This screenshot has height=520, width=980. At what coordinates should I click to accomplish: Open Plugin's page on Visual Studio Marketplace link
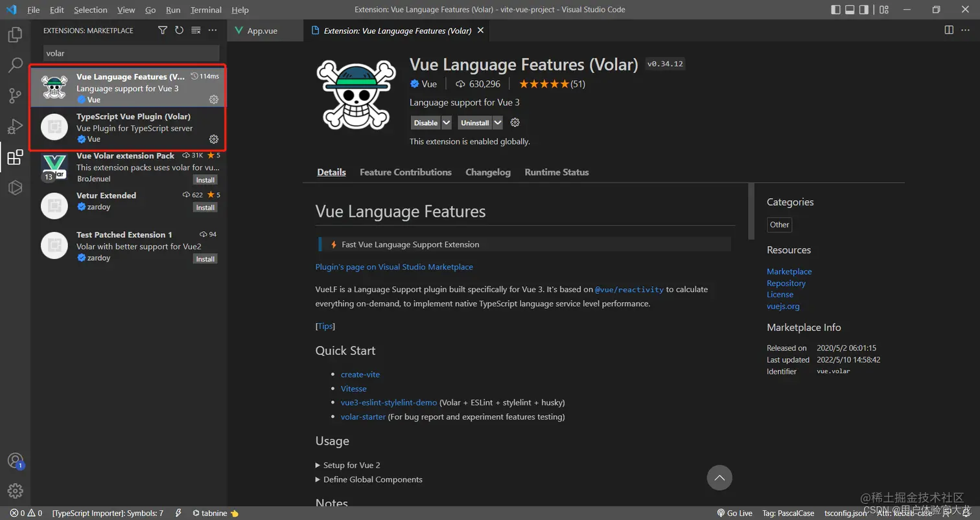coord(394,267)
